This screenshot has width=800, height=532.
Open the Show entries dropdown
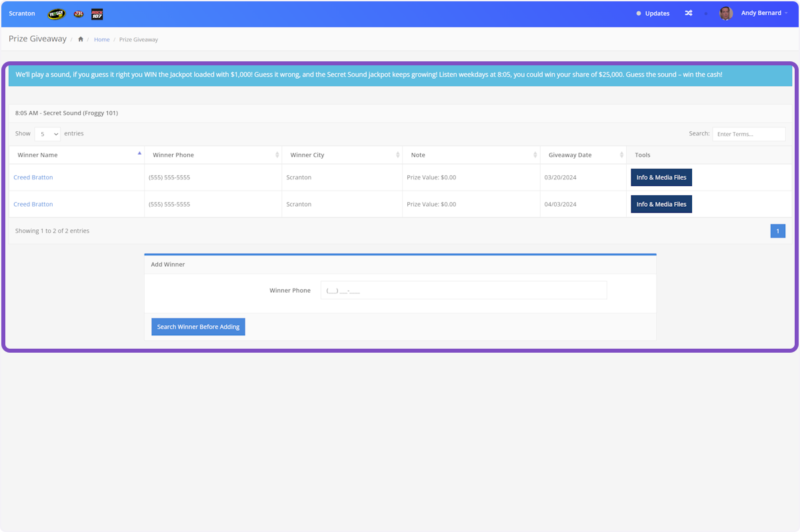coord(47,133)
